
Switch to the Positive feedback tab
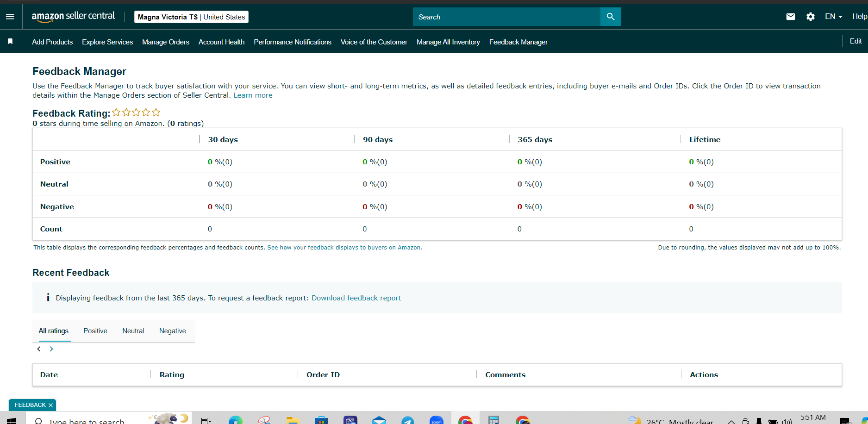click(95, 331)
